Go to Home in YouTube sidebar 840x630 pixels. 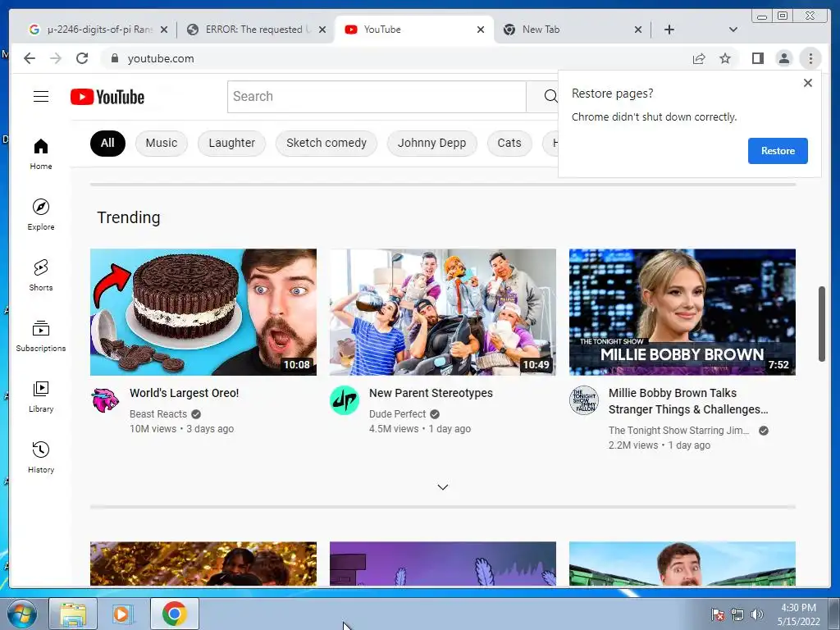41,154
